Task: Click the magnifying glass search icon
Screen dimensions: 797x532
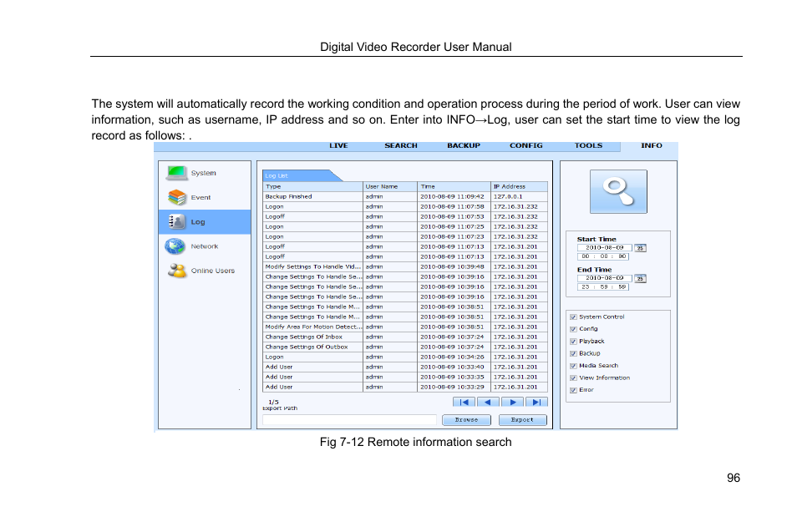Action: (618, 191)
